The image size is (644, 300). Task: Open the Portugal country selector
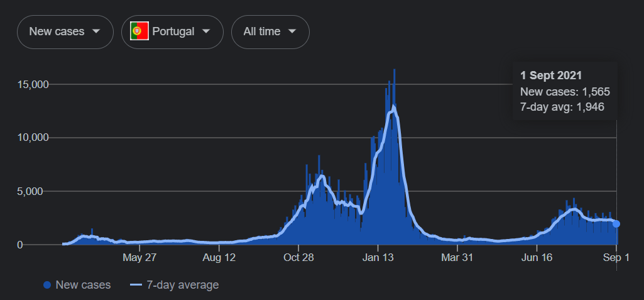click(172, 31)
